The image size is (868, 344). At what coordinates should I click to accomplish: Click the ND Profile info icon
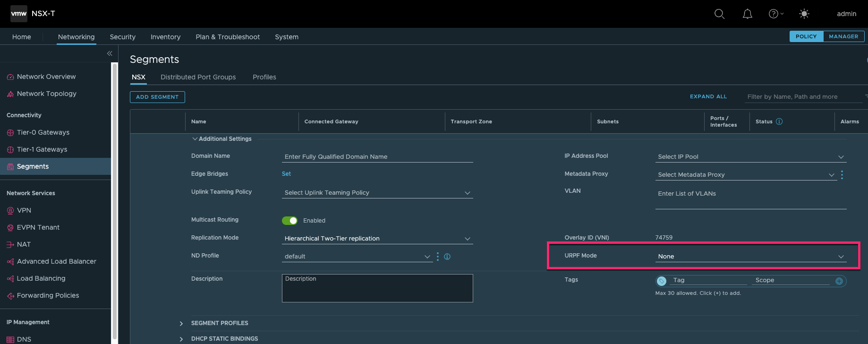pos(447,257)
